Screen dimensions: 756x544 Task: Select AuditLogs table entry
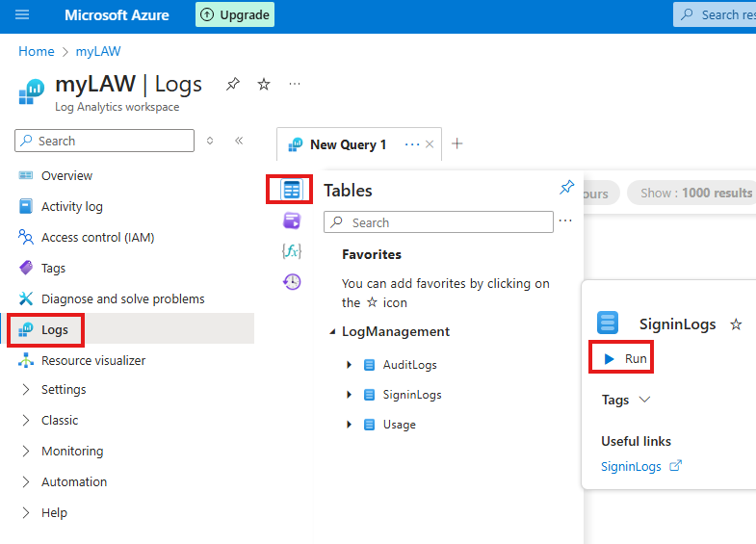tap(409, 365)
